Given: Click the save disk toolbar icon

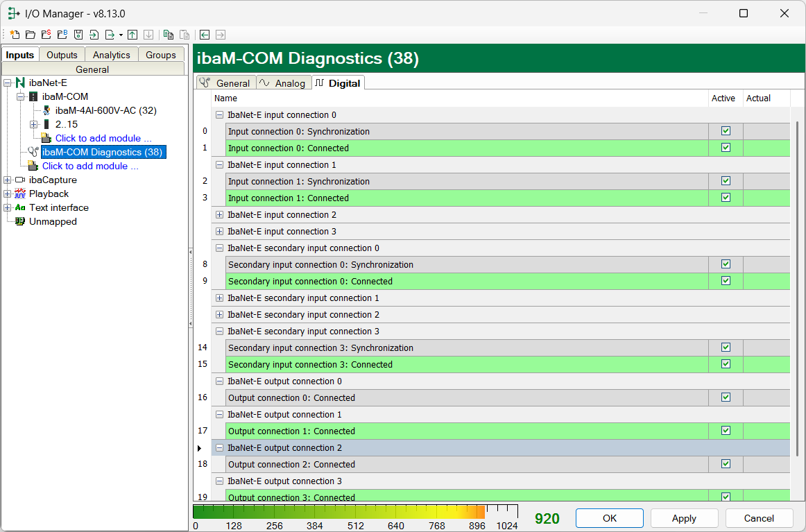Looking at the screenshot, I should (x=78, y=35).
